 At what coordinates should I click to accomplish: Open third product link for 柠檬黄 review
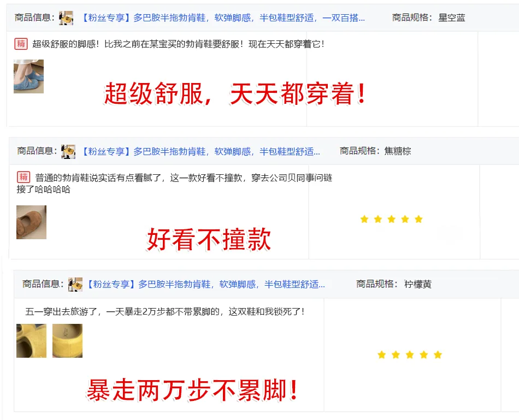pos(206,284)
